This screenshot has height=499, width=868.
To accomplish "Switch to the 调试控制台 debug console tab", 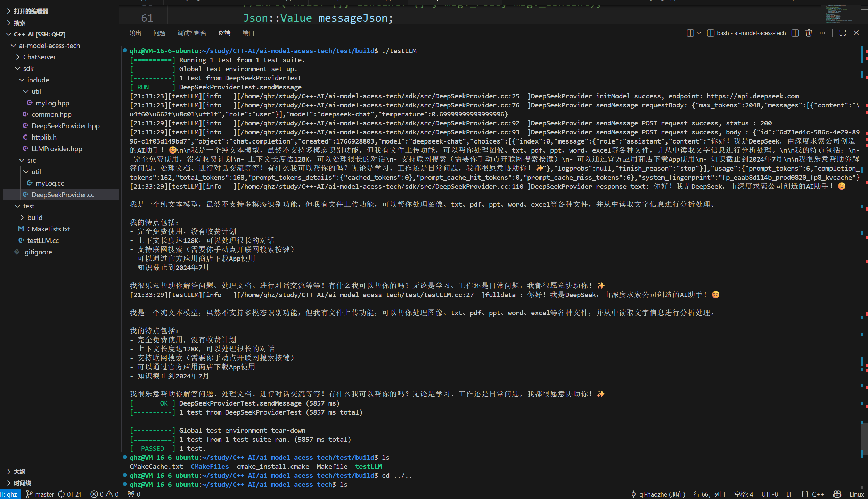I will coord(192,33).
